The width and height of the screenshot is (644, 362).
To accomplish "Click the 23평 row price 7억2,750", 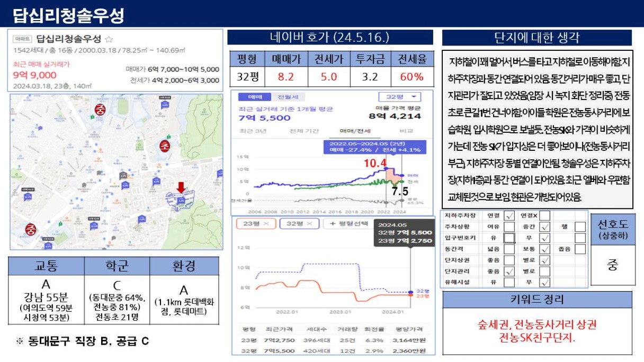I will coord(280,340).
